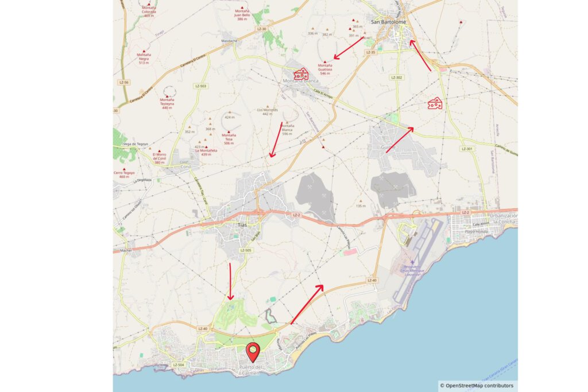Image resolution: width=588 pixels, height=392 pixels.
Task: Click the LZ-2 road shield near Tías
Action: pyautogui.click(x=296, y=215)
